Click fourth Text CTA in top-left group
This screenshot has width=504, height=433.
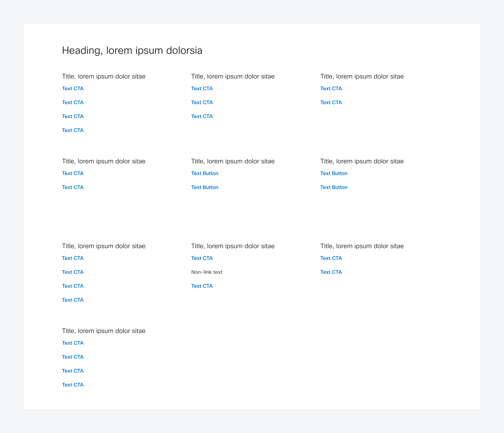pos(72,130)
